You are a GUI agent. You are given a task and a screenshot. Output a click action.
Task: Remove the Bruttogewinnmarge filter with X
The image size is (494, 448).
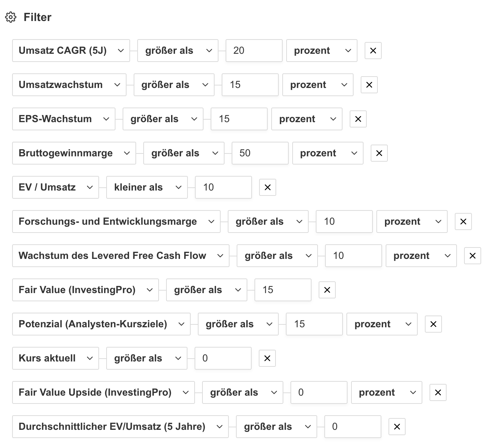[379, 153]
